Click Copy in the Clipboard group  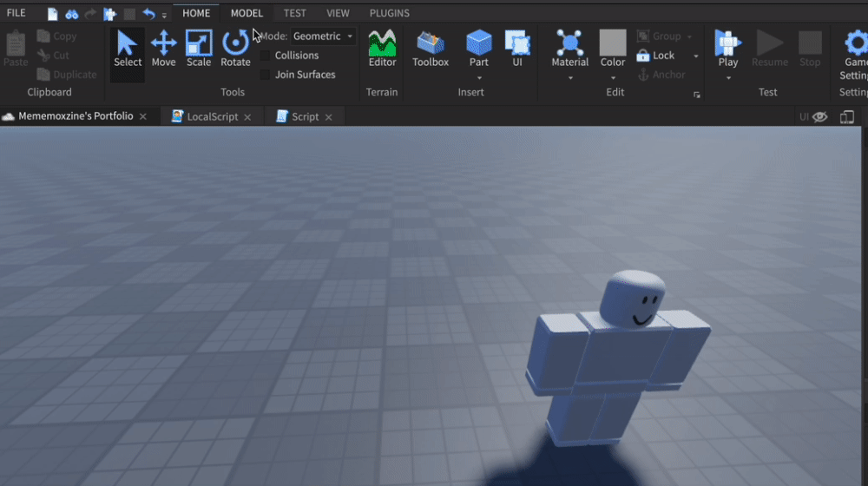point(56,36)
